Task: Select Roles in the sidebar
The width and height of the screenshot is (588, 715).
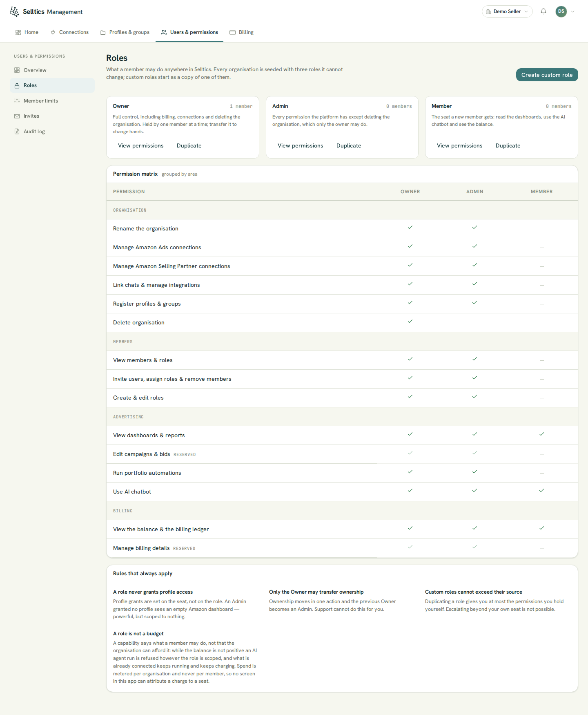Action: [52, 85]
